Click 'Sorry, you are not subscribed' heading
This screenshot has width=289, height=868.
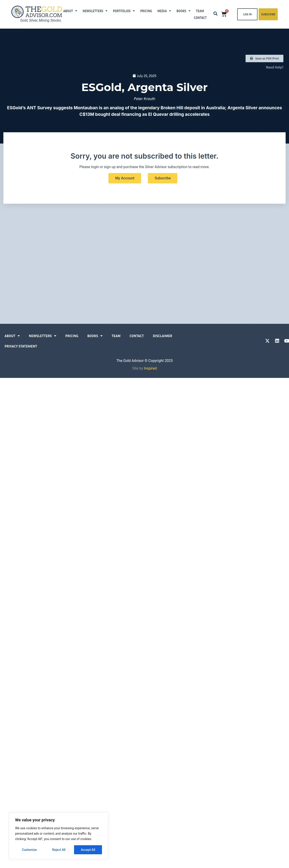point(144,156)
